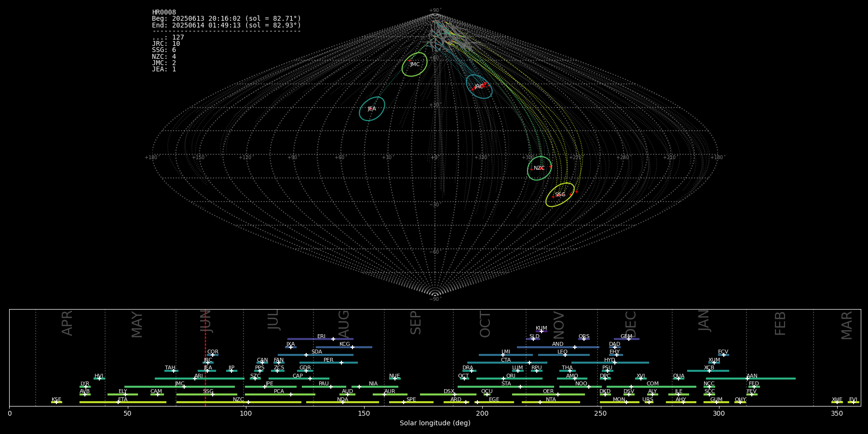
Task: Click the KCG shower bar in the timeline
Action: 344,347
